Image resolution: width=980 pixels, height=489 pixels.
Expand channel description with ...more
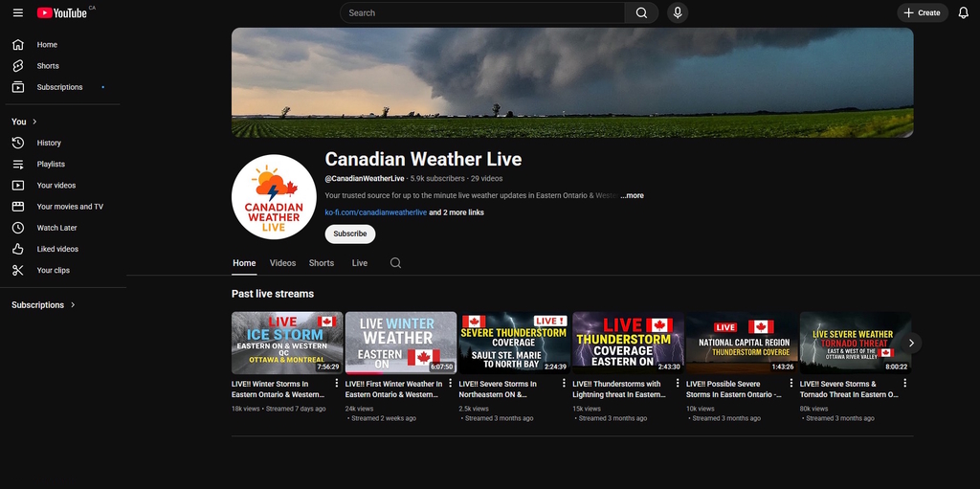tap(632, 195)
